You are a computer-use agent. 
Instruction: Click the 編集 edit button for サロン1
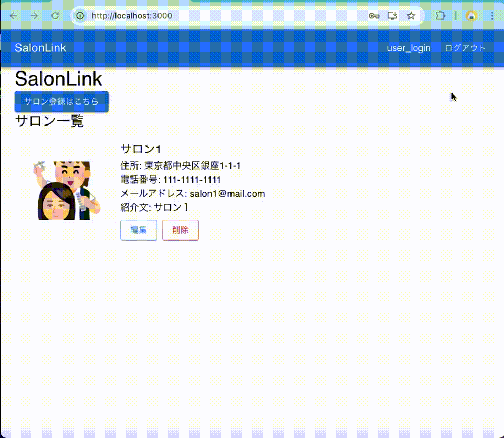[139, 230]
